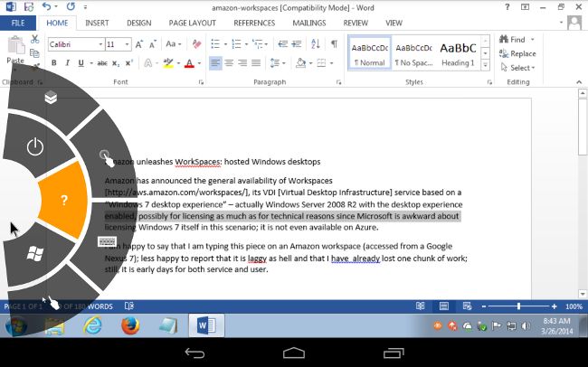Justify the paragraph text
588x367 pixels.
pos(256,63)
